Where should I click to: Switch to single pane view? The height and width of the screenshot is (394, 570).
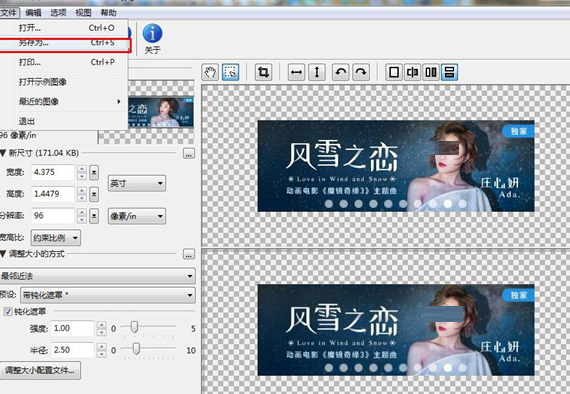pyautogui.click(x=394, y=72)
